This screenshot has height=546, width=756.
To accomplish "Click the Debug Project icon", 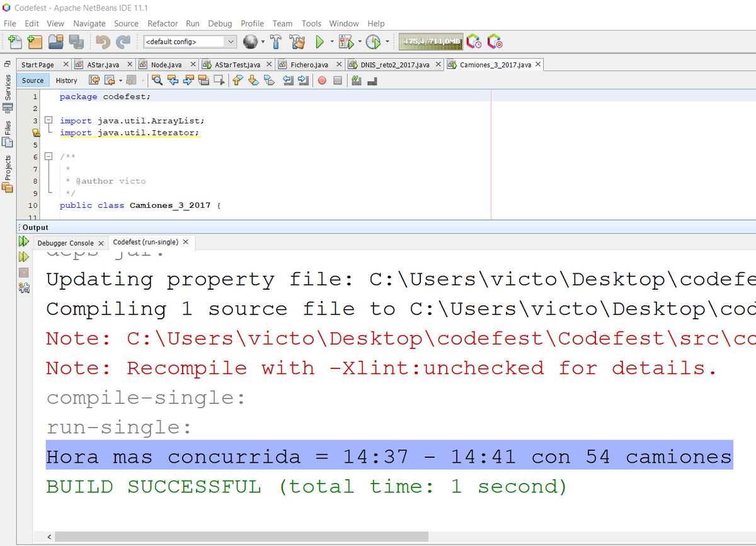I will tap(345, 42).
